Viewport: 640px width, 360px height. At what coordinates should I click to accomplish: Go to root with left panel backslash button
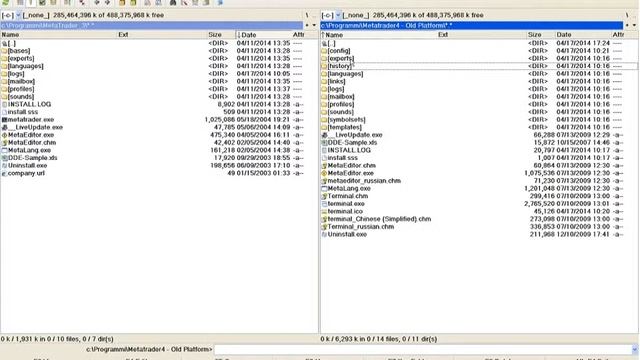(x=307, y=15)
